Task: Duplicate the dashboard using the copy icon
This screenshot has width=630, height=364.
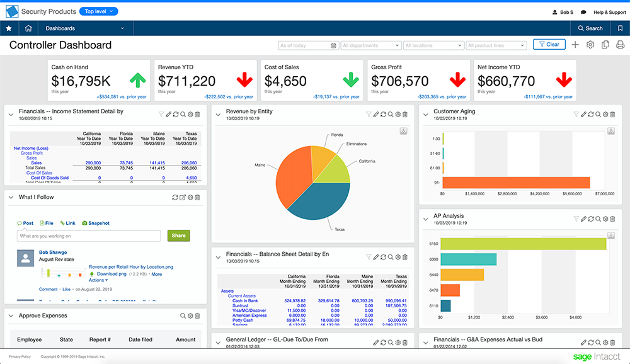Action: point(605,45)
